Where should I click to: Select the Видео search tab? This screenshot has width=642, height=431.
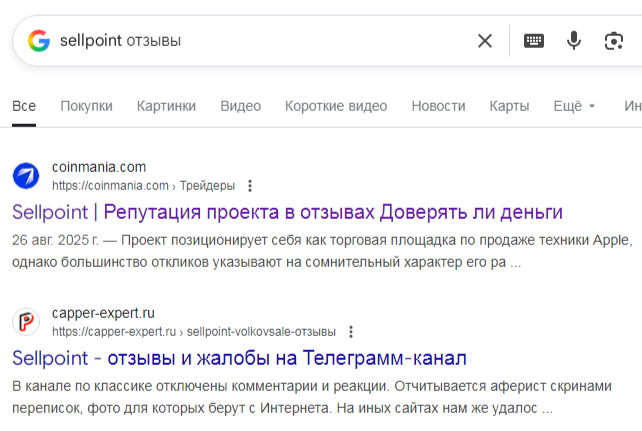pos(240,106)
